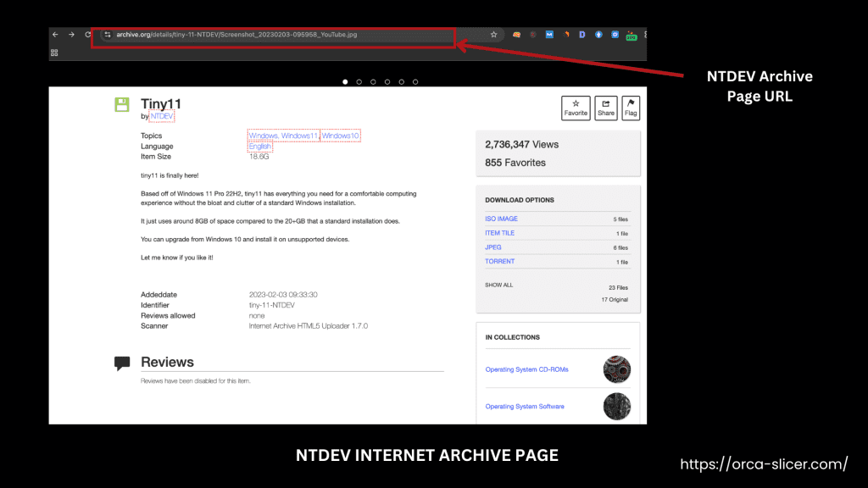Toggle Favorite for the Tiny11 item

pos(576,108)
